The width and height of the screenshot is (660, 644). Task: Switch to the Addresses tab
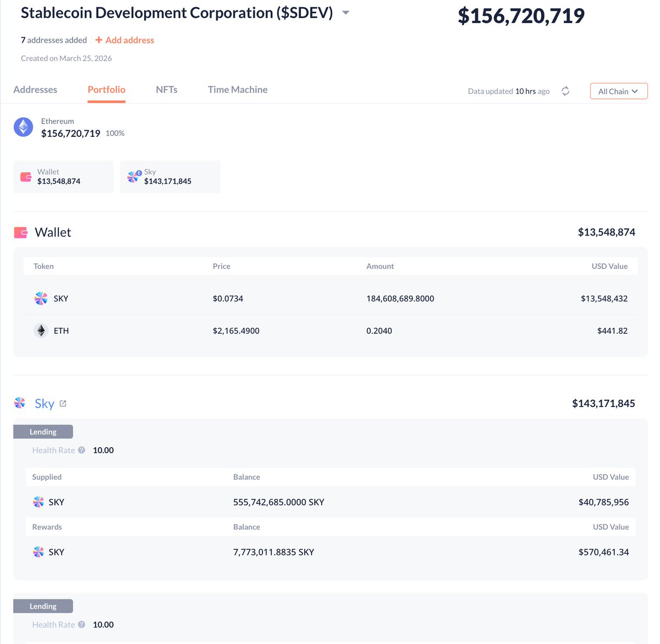tap(35, 90)
